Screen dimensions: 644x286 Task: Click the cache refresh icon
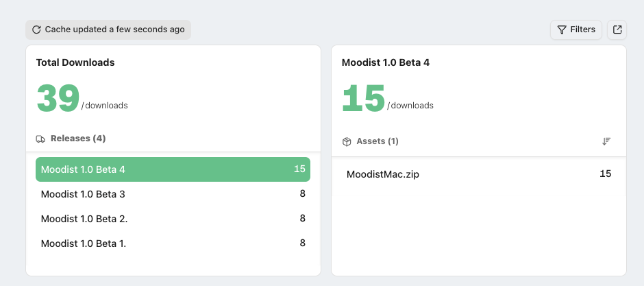36,29
